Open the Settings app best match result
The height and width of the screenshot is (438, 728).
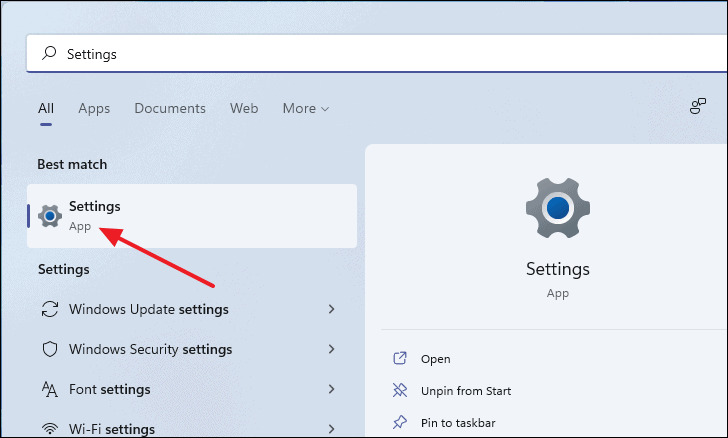point(192,216)
